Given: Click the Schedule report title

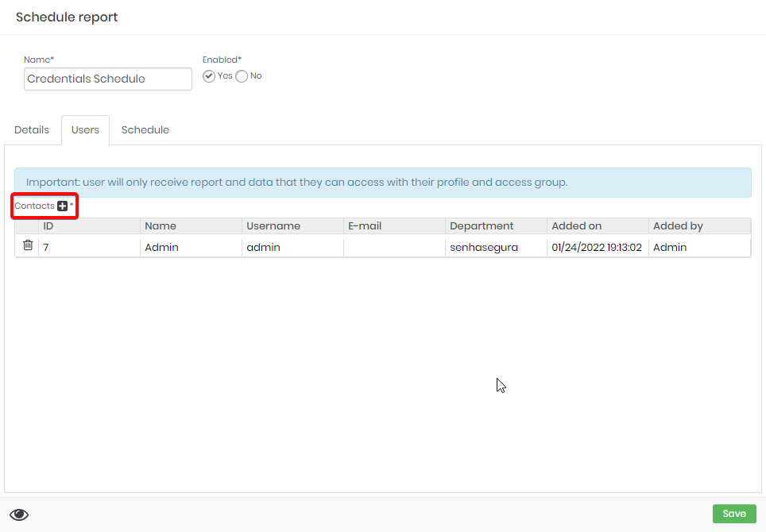Looking at the screenshot, I should tap(67, 17).
